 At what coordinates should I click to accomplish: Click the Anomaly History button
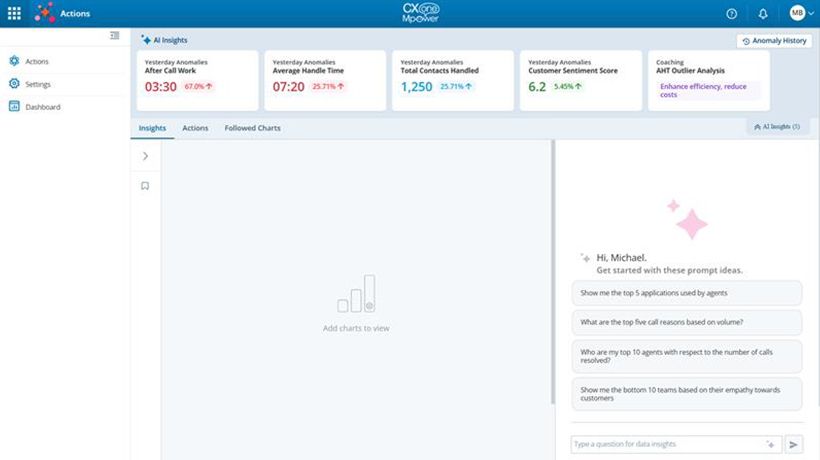pos(774,41)
